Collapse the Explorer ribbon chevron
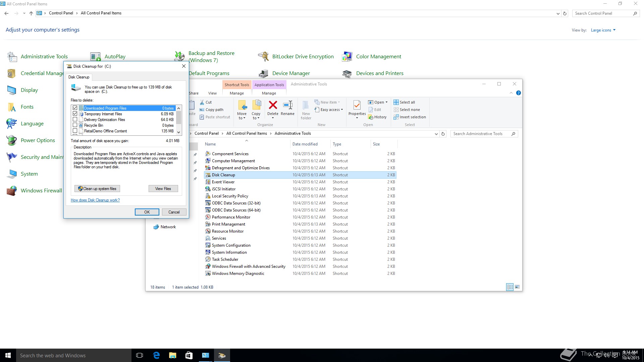 click(x=511, y=93)
